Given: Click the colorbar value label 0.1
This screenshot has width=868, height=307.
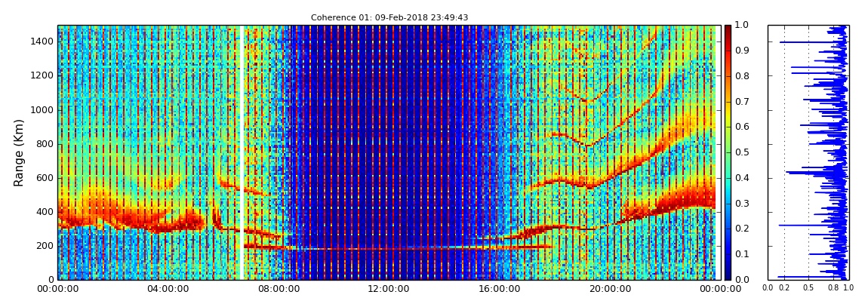Looking at the screenshot, I should (741, 254).
